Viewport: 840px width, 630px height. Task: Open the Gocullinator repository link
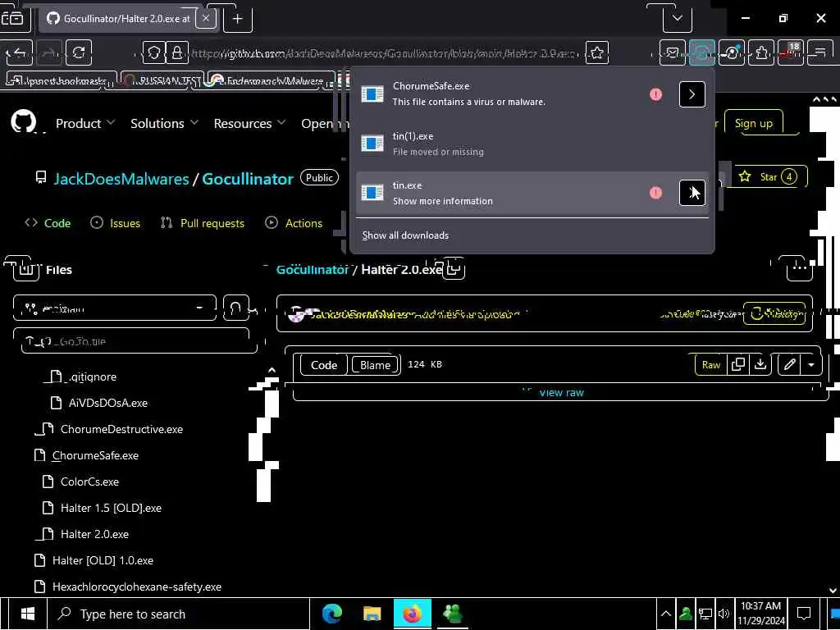point(248,178)
